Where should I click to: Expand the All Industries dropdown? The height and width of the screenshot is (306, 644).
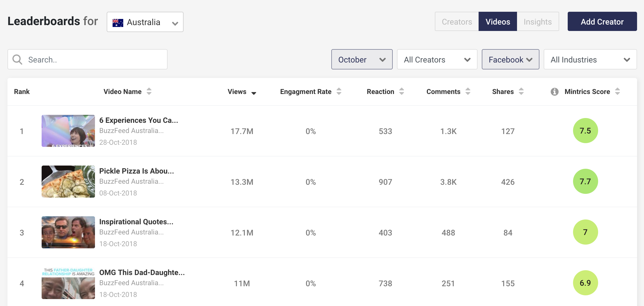tap(590, 59)
